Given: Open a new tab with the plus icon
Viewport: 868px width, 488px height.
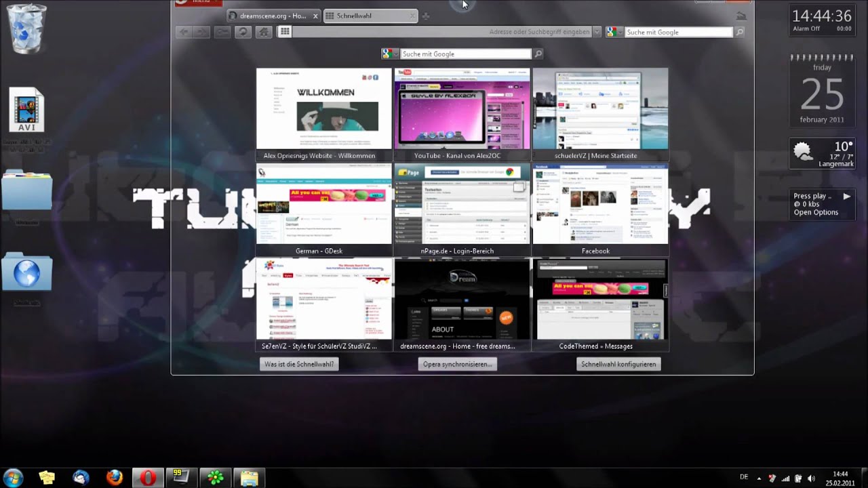Looking at the screenshot, I should click(x=426, y=16).
